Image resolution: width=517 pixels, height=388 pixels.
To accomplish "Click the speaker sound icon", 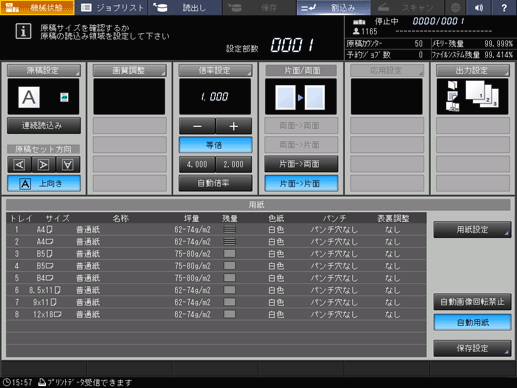I will 479,7.
